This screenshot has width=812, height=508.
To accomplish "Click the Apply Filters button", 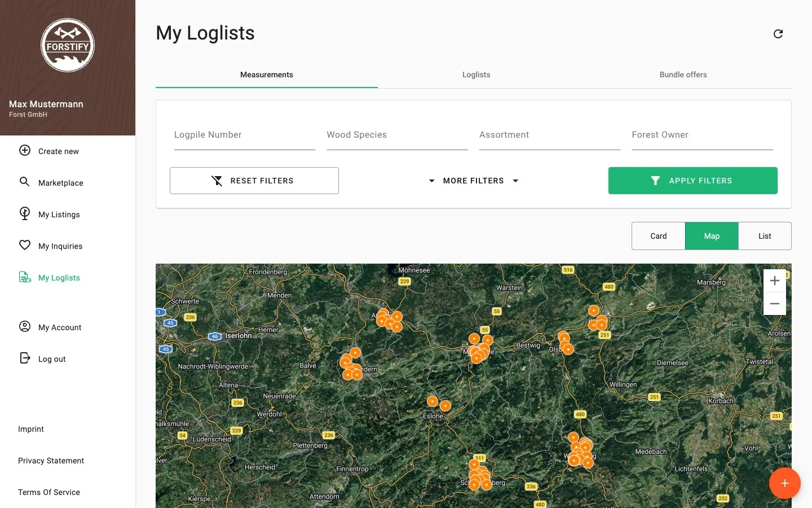I will [693, 181].
